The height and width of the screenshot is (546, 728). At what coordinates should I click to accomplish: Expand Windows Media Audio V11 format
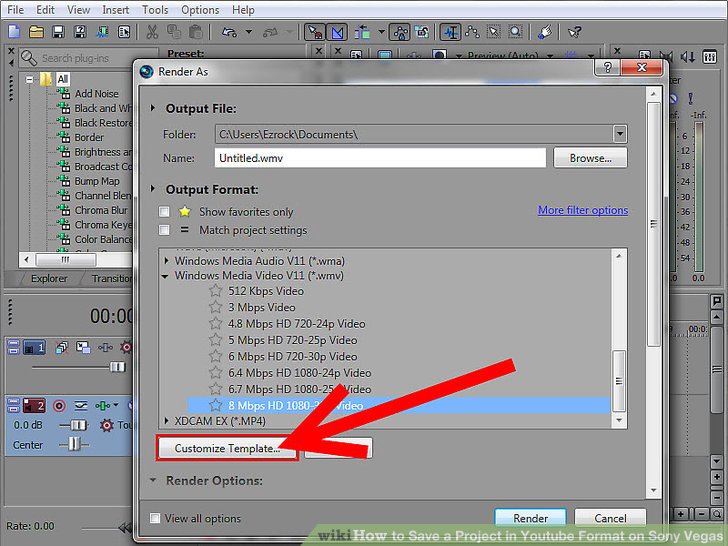(167, 260)
